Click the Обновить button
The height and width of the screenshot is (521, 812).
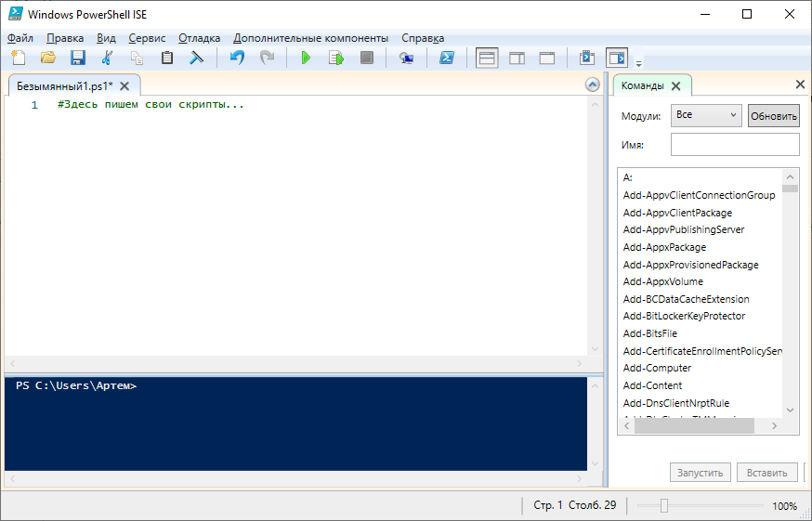tap(774, 115)
